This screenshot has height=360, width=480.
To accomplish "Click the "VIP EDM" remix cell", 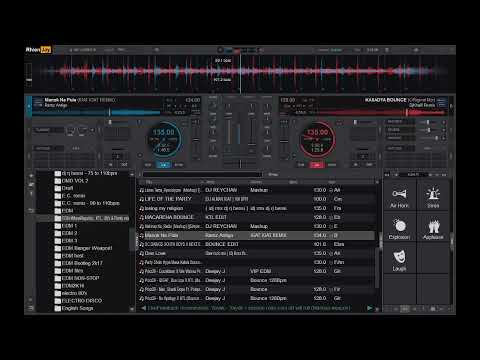I will pyautogui.click(x=261, y=271).
